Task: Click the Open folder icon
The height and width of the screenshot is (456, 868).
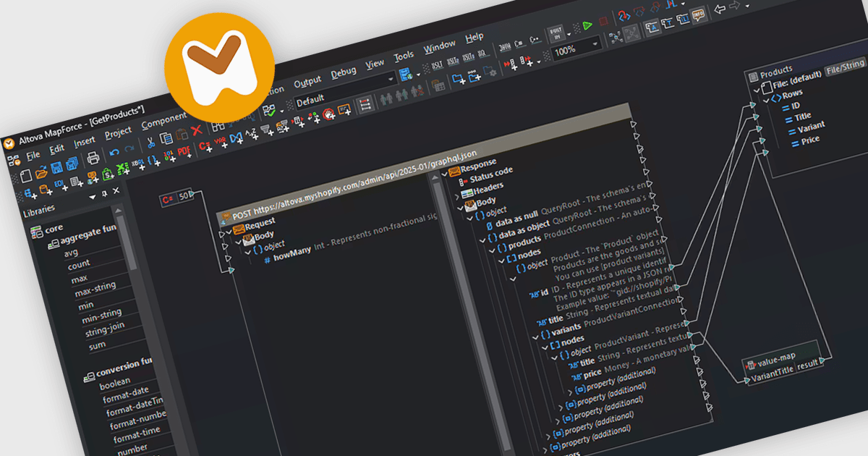Action: coord(41,173)
